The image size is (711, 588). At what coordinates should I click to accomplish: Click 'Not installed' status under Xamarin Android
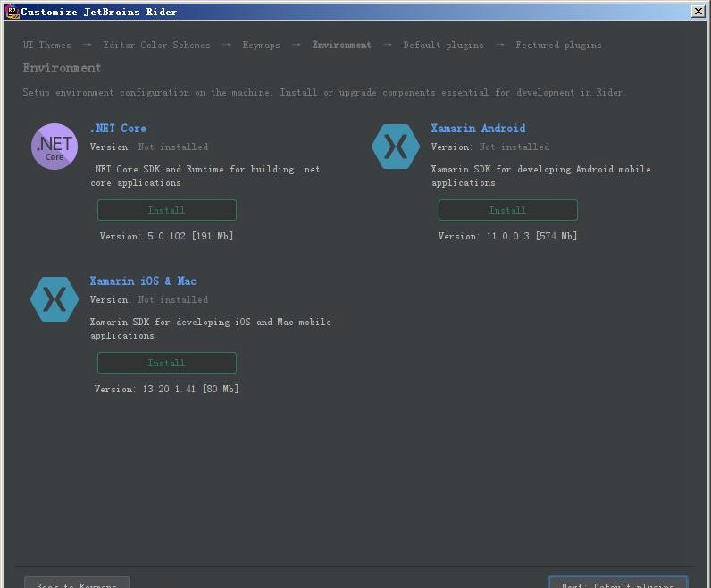click(514, 147)
